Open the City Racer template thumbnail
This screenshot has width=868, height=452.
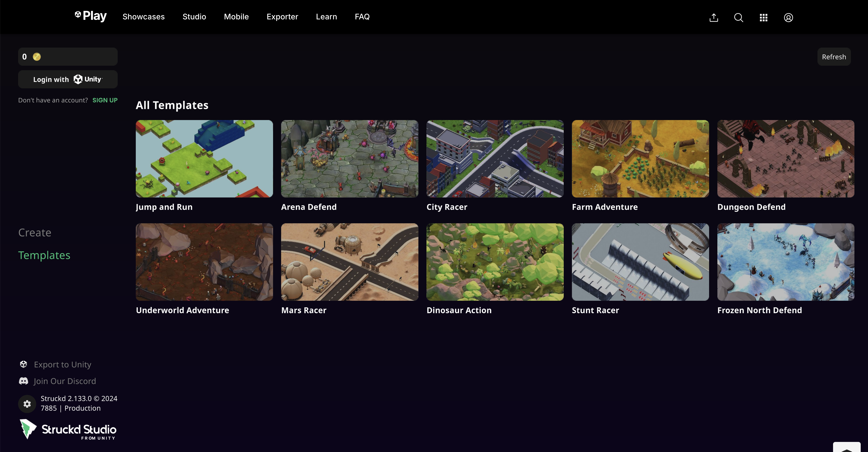(495, 159)
